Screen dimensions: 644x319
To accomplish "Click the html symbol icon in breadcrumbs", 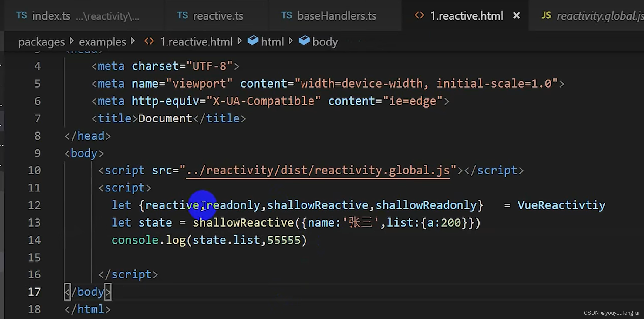I will (x=253, y=41).
